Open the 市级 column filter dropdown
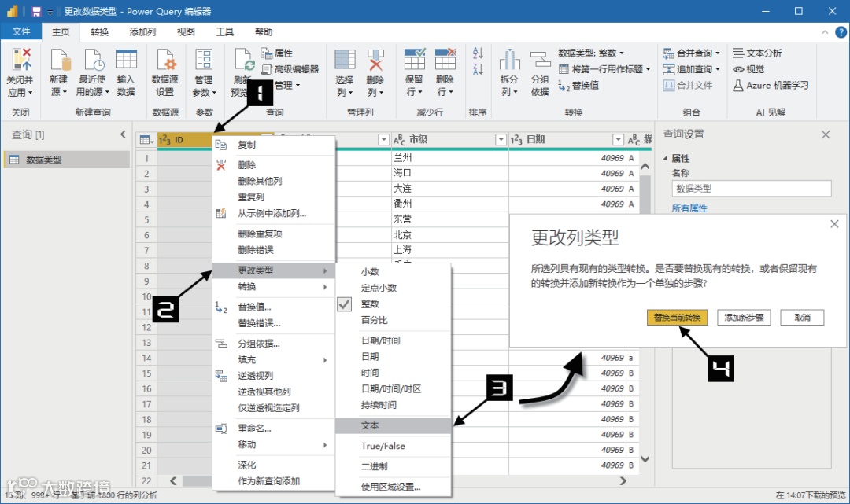 pos(501,140)
